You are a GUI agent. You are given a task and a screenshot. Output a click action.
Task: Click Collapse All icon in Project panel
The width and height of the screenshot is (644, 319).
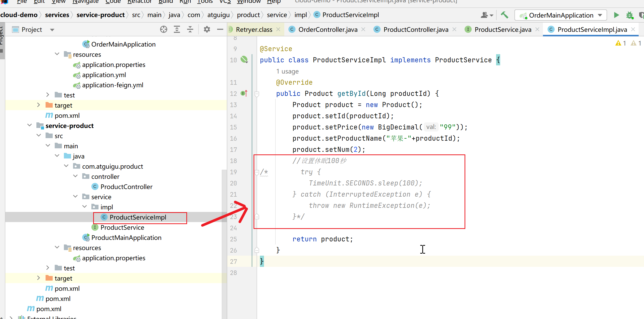[x=190, y=30]
